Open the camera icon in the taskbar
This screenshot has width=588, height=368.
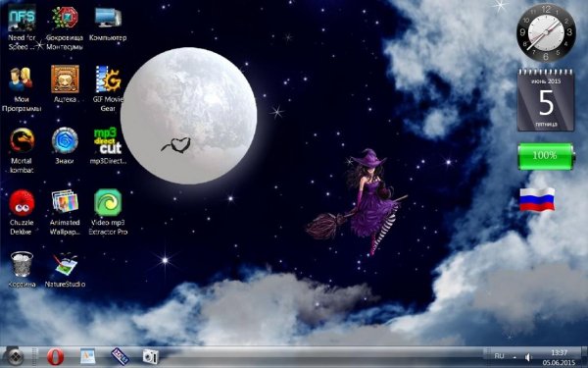point(150,356)
